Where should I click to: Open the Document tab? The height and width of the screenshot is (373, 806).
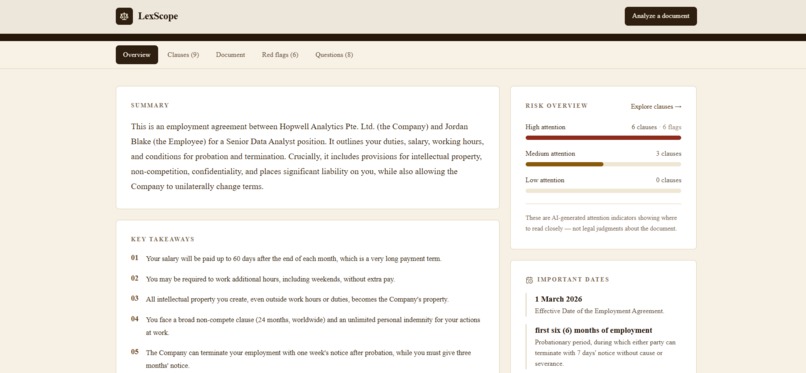click(x=230, y=55)
